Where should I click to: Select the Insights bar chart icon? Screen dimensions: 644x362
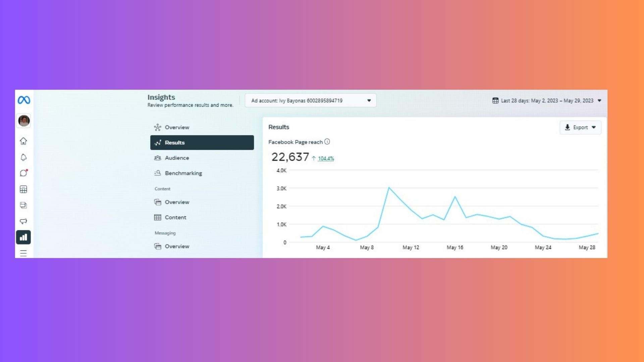point(23,237)
